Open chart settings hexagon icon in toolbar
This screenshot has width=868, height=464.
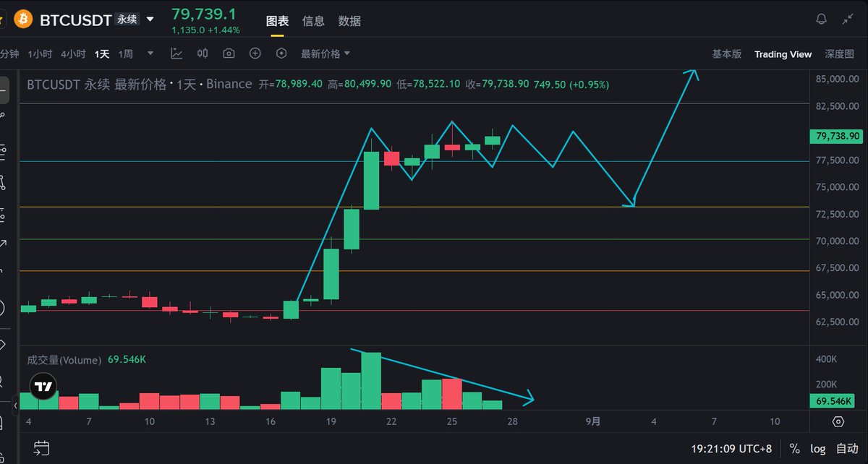click(281, 53)
